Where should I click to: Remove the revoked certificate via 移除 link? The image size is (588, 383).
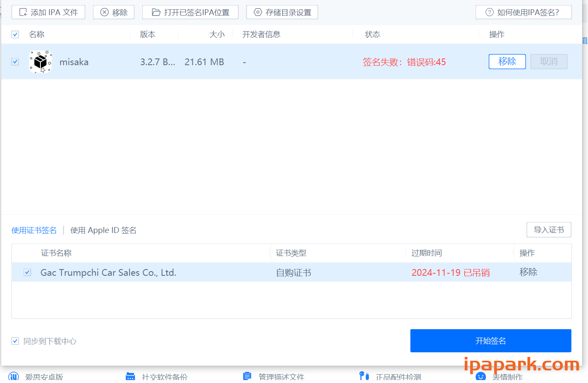(529, 272)
